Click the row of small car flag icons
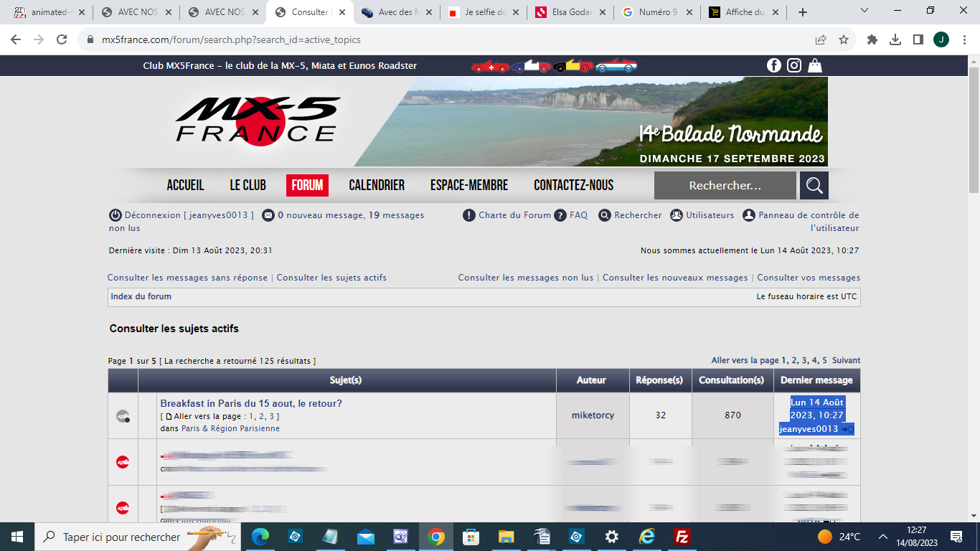The width and height of the screenshot is (980, 551). (x=554, y=66)
